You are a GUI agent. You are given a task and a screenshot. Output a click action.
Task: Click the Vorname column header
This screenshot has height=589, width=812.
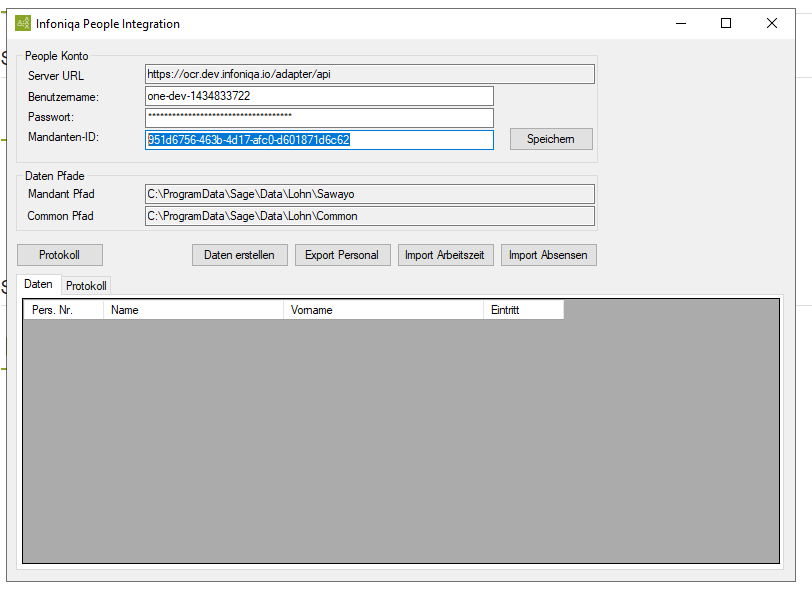click(383, 310)
